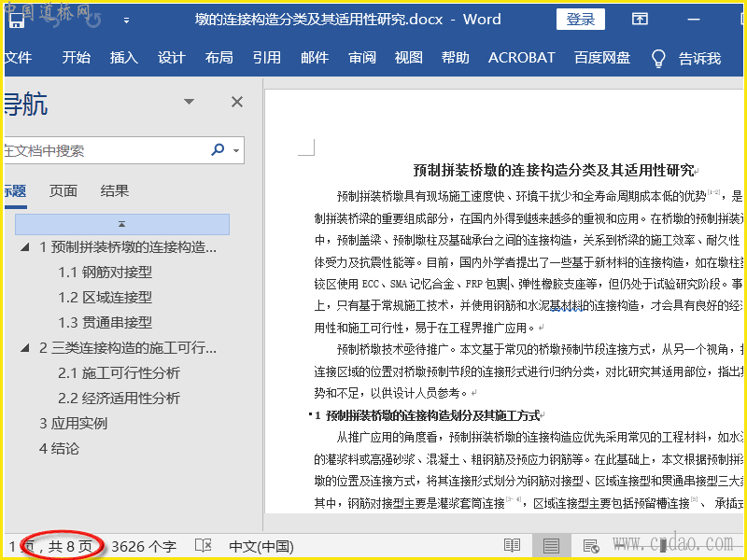Switch to Print Layout view icon
747x560 pixels.
coord(551,546)
